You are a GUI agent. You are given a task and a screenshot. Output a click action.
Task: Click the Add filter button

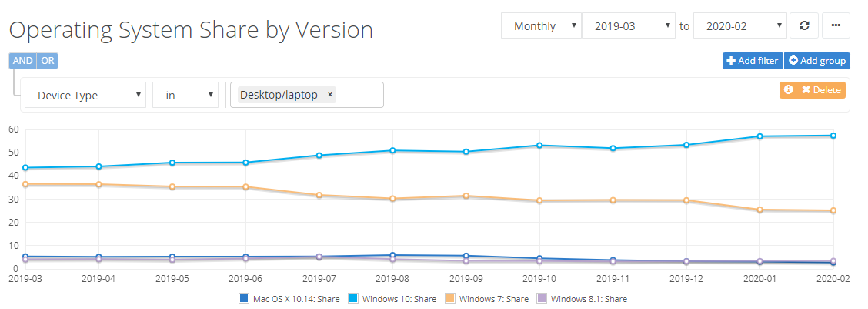pos(752,61)
